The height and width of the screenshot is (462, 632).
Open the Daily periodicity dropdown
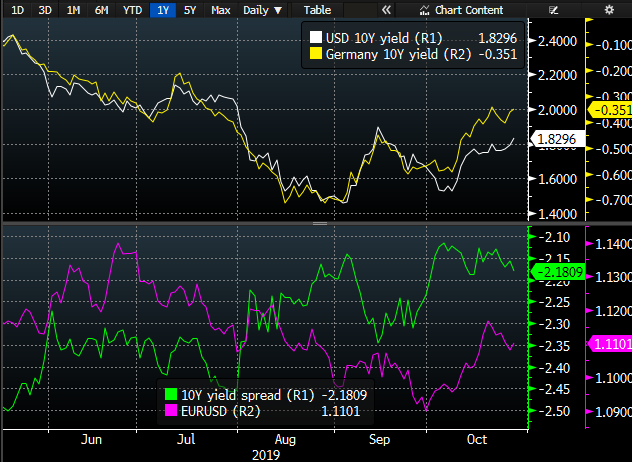(x=262, y=10)
